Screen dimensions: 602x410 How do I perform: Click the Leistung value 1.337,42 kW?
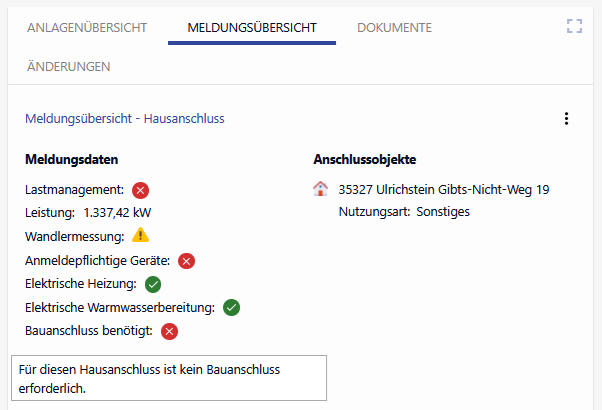pos(117,212)
